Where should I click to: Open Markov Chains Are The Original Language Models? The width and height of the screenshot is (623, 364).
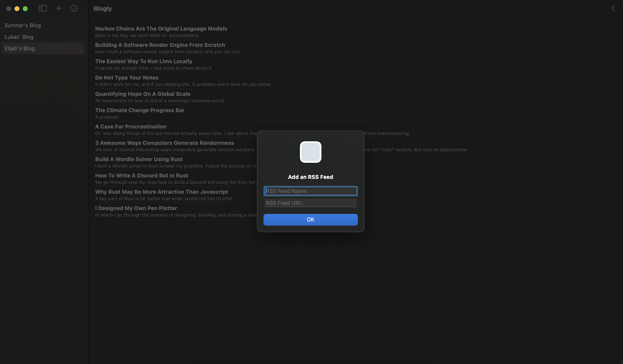(x=161, y=29)
